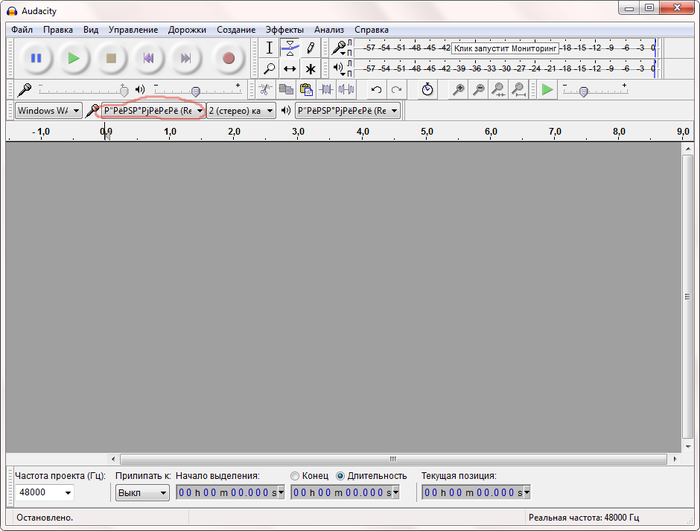Viewport: 700px width, 531px height.
Task: Click the recording meter to start Мониторинг
Action: pos(504,47)
